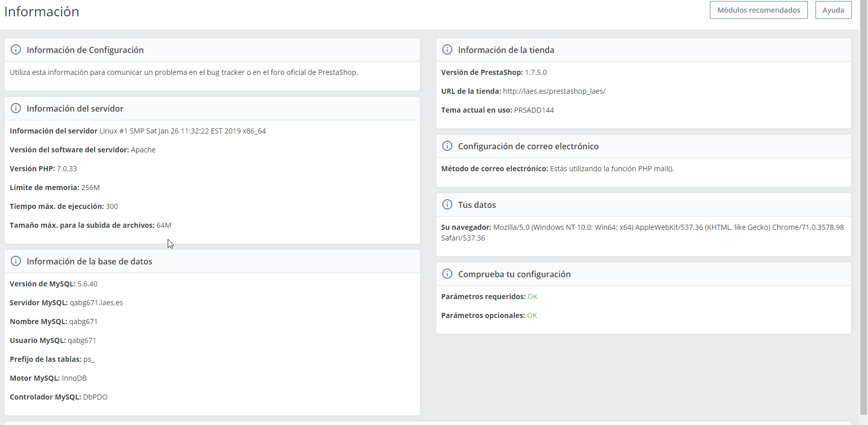Click OK status for Parámetros requeridos

coord(533,297)
